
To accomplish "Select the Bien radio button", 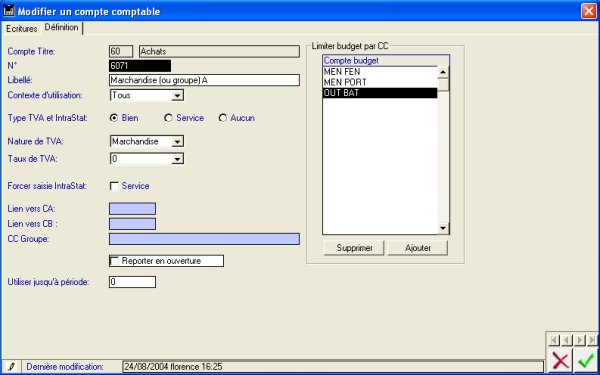I will pos(114,118).
